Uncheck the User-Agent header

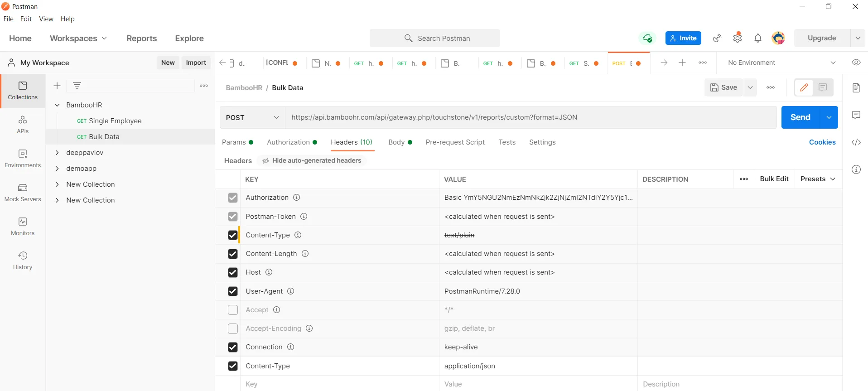[x=233, y=291]
